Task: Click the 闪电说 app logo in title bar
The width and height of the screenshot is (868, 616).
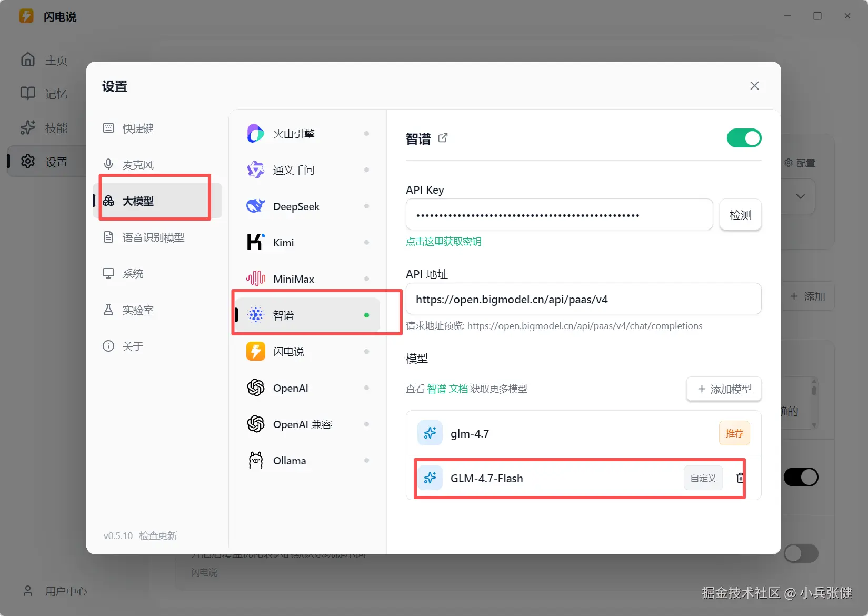Action: [26, 16]
